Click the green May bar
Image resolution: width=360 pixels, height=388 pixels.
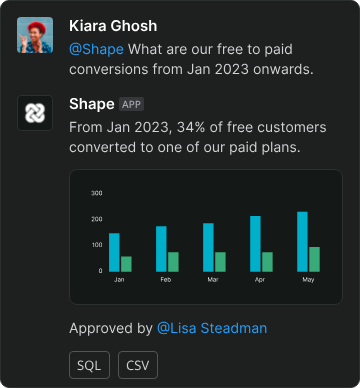click(314, 259)
